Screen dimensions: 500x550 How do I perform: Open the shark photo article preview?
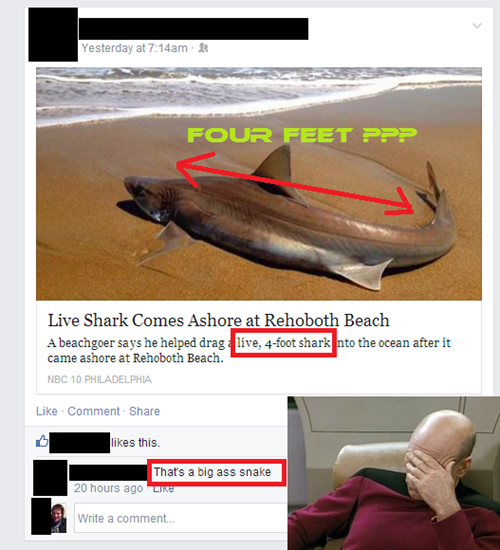pyautogui.click(x=259, y=183)
